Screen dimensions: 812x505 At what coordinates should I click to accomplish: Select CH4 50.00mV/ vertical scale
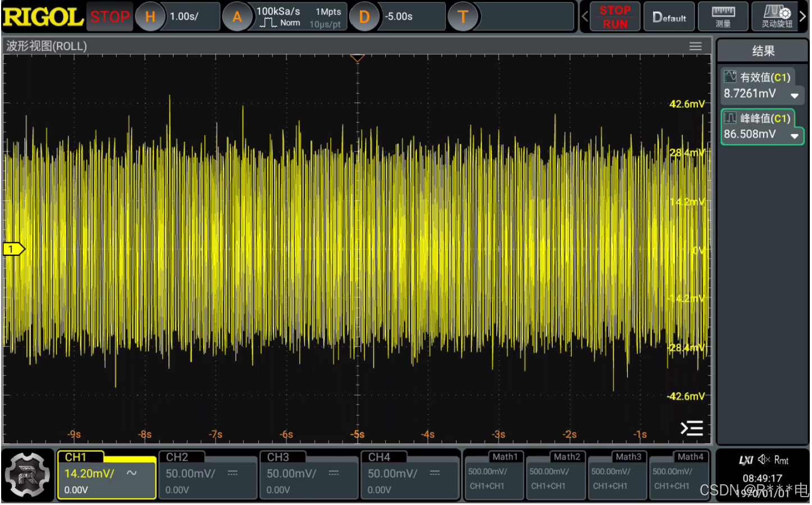[393, 474]
